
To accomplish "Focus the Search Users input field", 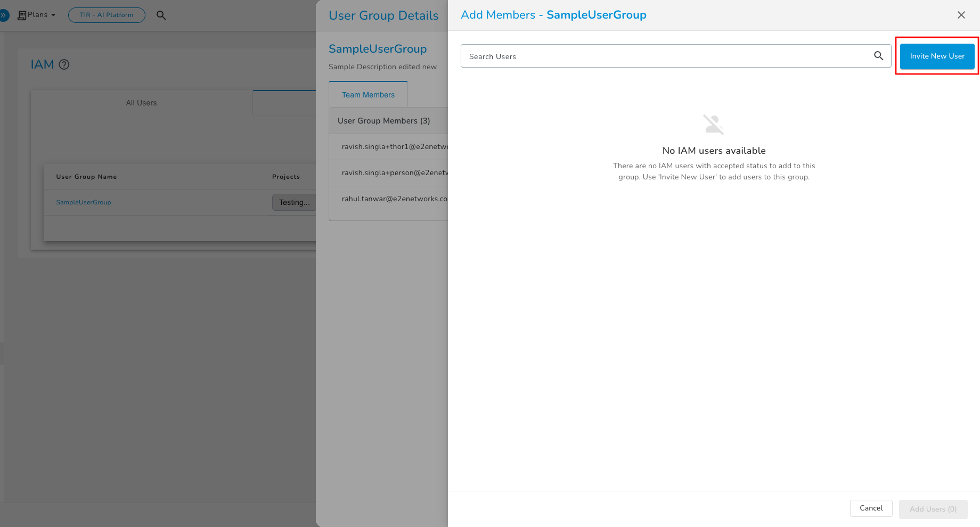I will pyautogui.click(x=666, y=56).
